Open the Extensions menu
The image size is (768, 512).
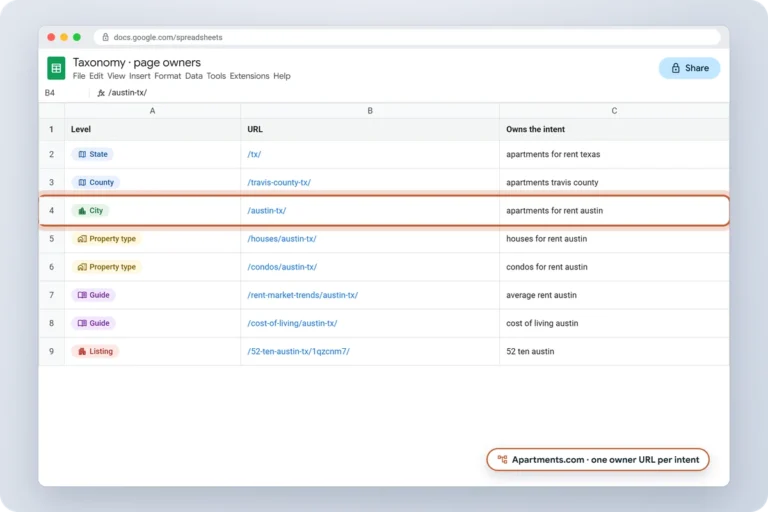[249, 76]
